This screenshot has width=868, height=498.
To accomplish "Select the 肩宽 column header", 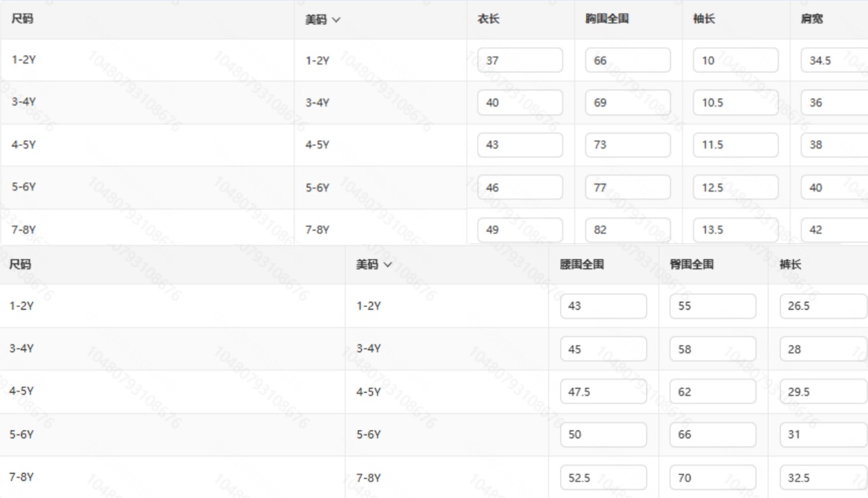I will pyautogui.click(x=812, y=19).
